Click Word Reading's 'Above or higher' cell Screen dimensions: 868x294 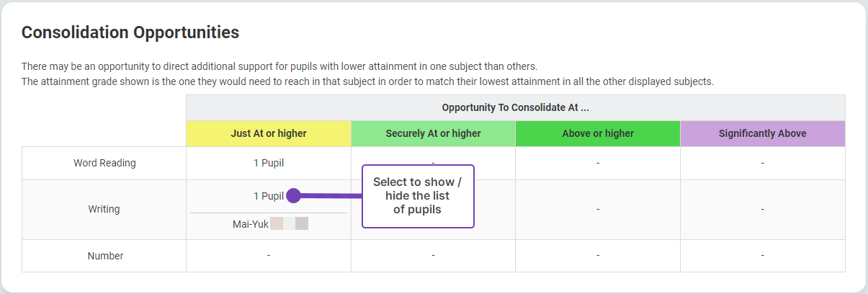[x=598, y=163]
